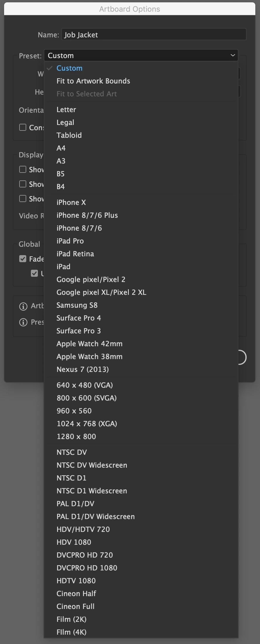
Task: Choose the plain iPad preset
Action: point(141,267)
